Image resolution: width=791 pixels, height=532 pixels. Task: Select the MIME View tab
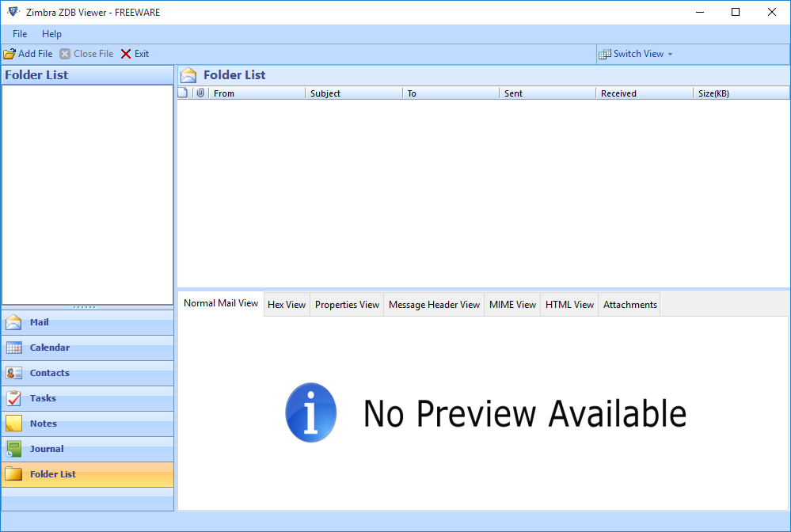coord(512,305)
